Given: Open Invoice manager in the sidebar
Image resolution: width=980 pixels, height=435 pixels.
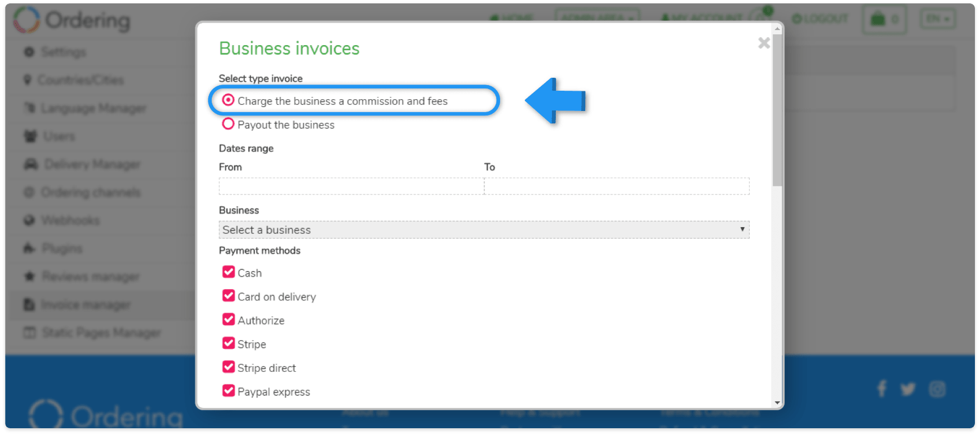Looking at the screenshot, I should pos(86,305).
